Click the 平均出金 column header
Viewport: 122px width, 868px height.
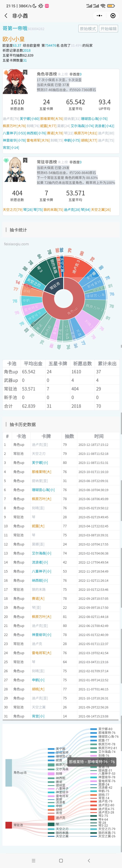point(33,364)
